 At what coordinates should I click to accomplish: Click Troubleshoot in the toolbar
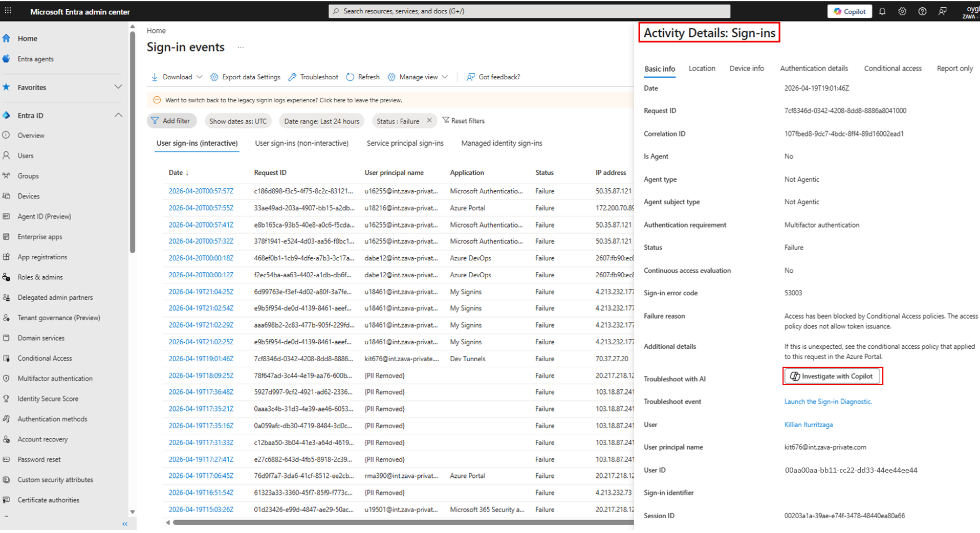(313, 77)
